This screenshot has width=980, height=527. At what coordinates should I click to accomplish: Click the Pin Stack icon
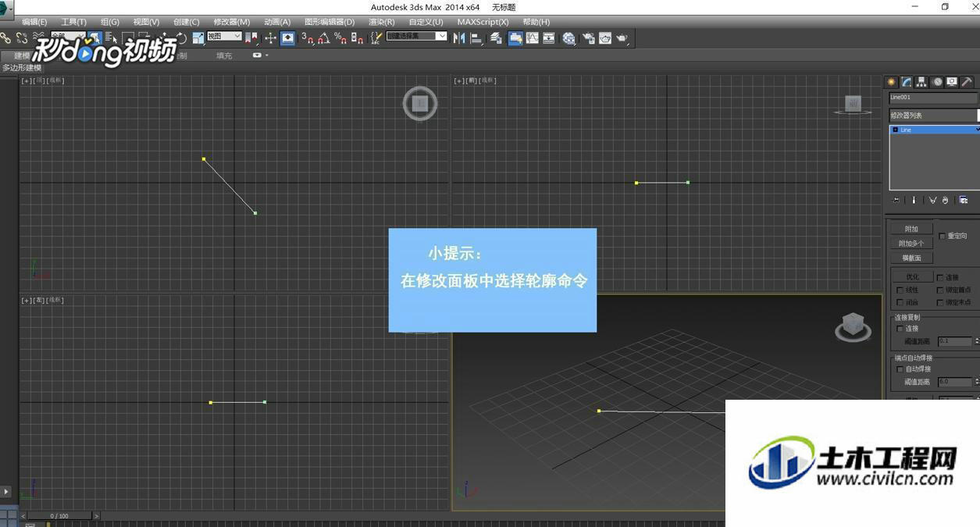tap(896, 201)
